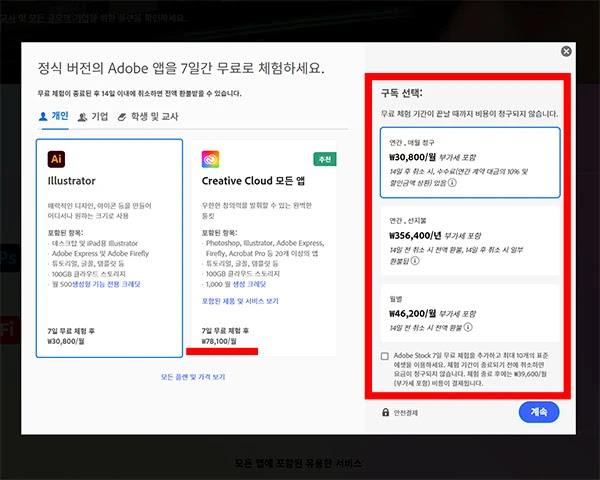Click the 계속 continue button
The image size is (600, 480).
539,412
